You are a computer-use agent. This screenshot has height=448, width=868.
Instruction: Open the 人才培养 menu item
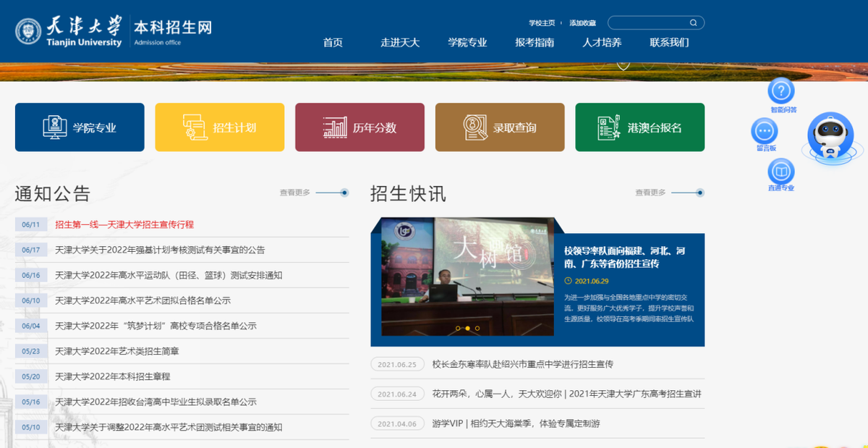(602, 43)
